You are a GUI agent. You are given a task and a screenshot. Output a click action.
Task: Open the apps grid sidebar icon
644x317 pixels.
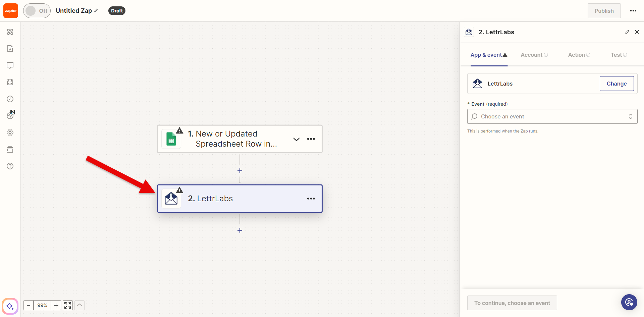click(10, 32)
